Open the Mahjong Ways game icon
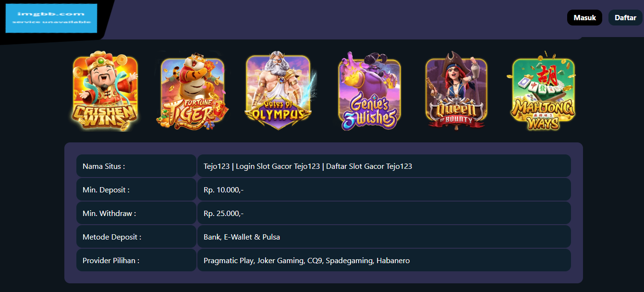 543,90
